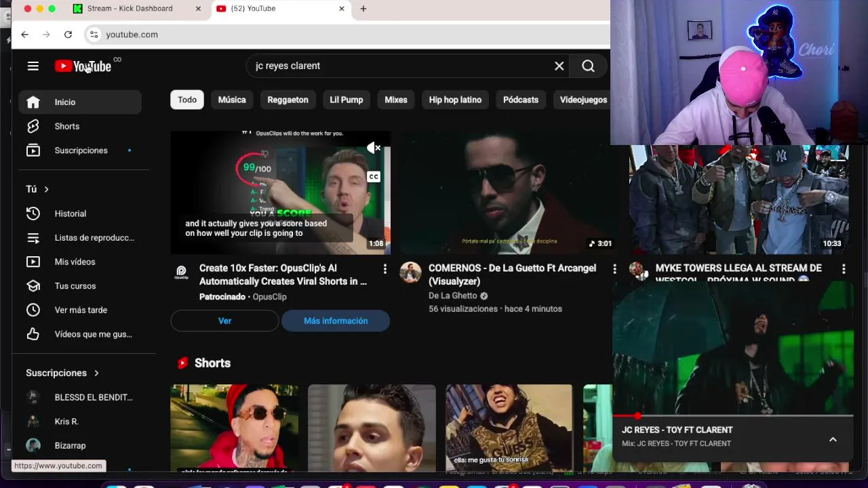Click JC REYES - TOY FT CLARENT title

tap(677, 430)
